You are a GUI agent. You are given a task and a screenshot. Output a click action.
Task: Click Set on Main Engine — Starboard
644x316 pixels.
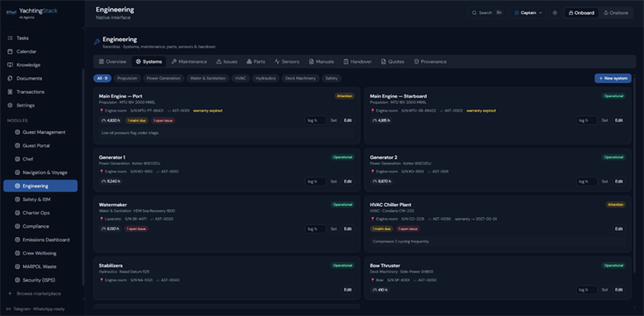click(605, 121)
